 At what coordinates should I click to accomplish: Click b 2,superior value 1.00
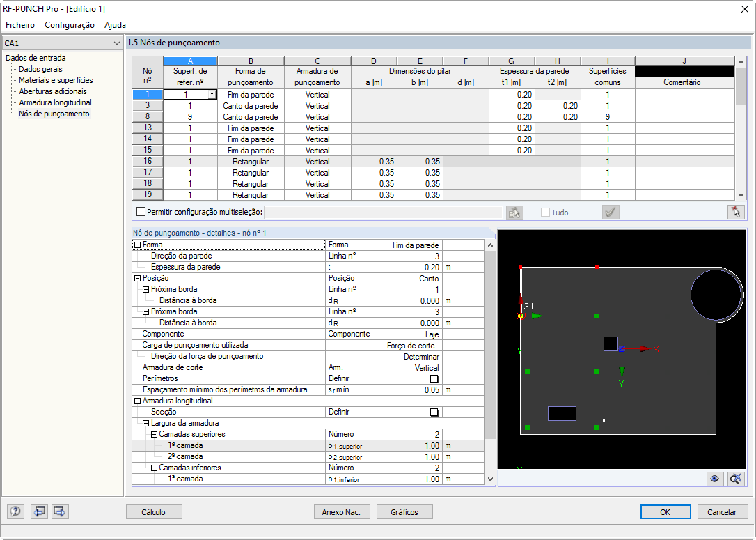[x=413, y=457]
